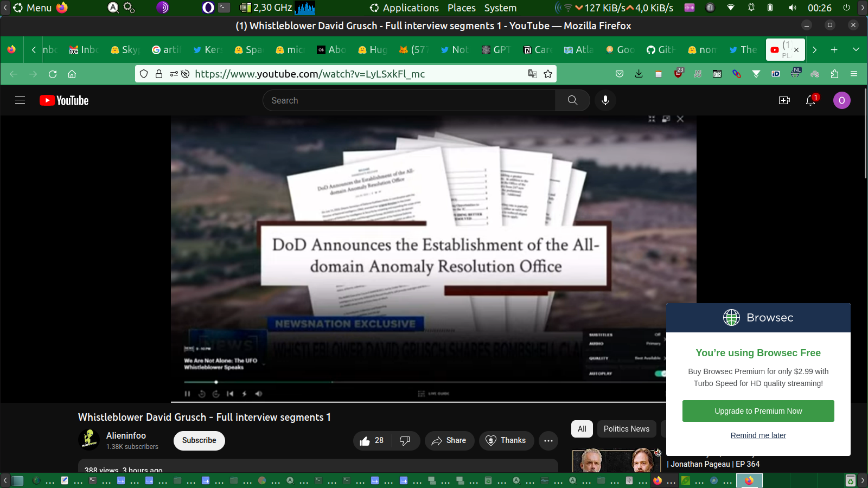The image size is (868, 488).
Task: Open the site padlock security info
Action: coord(159,74)
